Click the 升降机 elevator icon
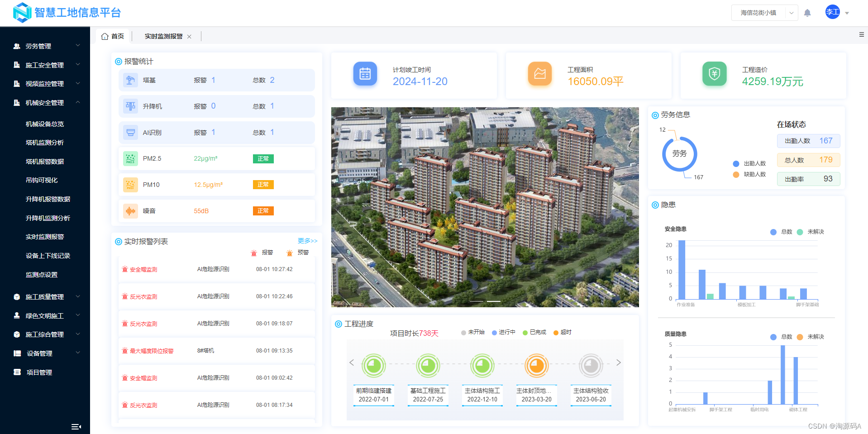 pos(130,106)
